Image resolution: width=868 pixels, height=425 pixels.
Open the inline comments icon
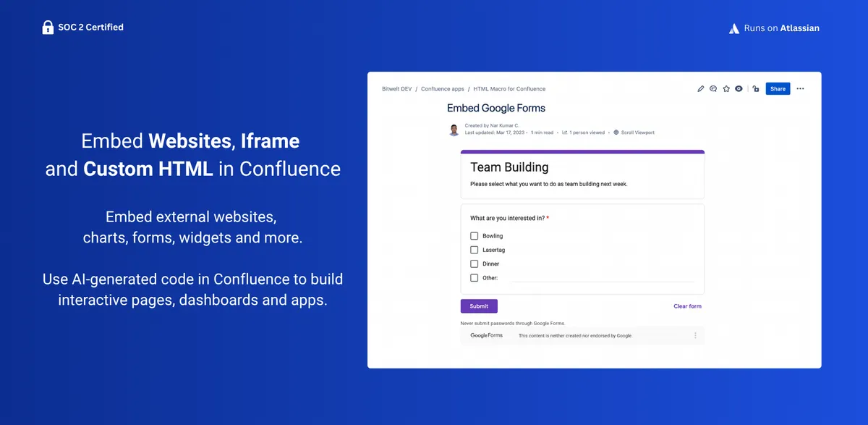pyautogui.click(x=713, y=89)
